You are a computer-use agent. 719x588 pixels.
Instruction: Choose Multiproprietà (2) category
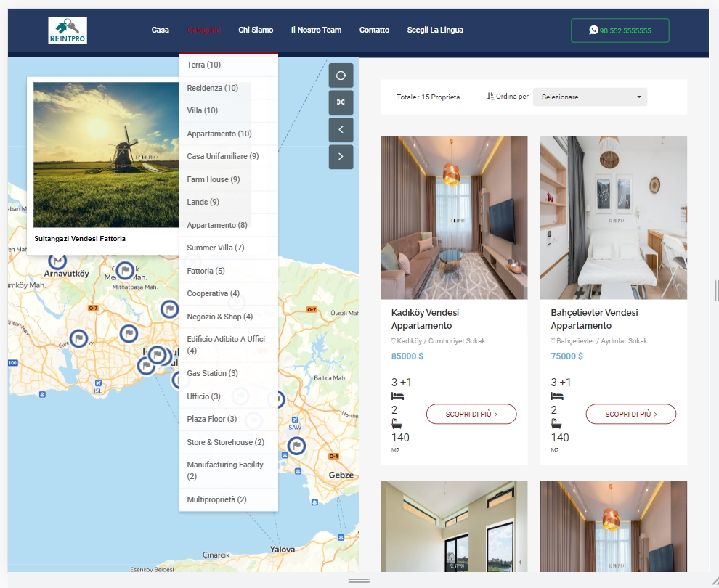(x=228, y=499)
